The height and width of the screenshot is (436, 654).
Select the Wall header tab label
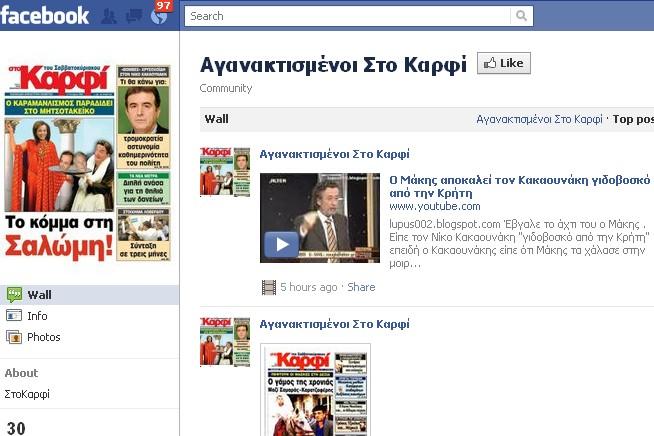point(216,119)
